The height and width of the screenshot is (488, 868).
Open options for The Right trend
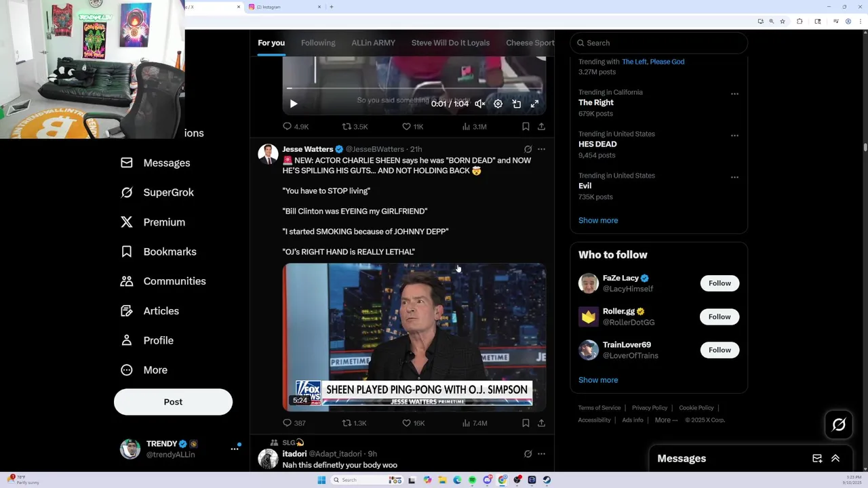[x=734, y=94]
